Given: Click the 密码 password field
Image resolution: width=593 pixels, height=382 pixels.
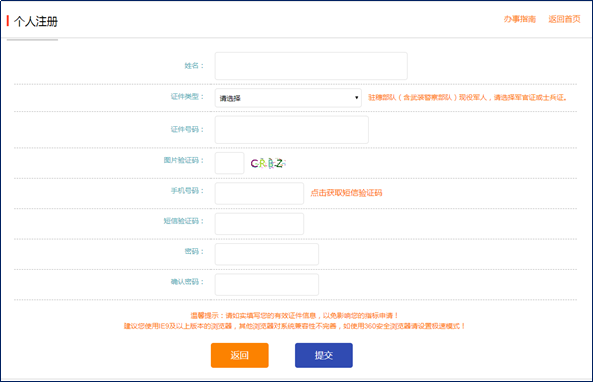Looking at the screenshot, I should coord(267,254).
